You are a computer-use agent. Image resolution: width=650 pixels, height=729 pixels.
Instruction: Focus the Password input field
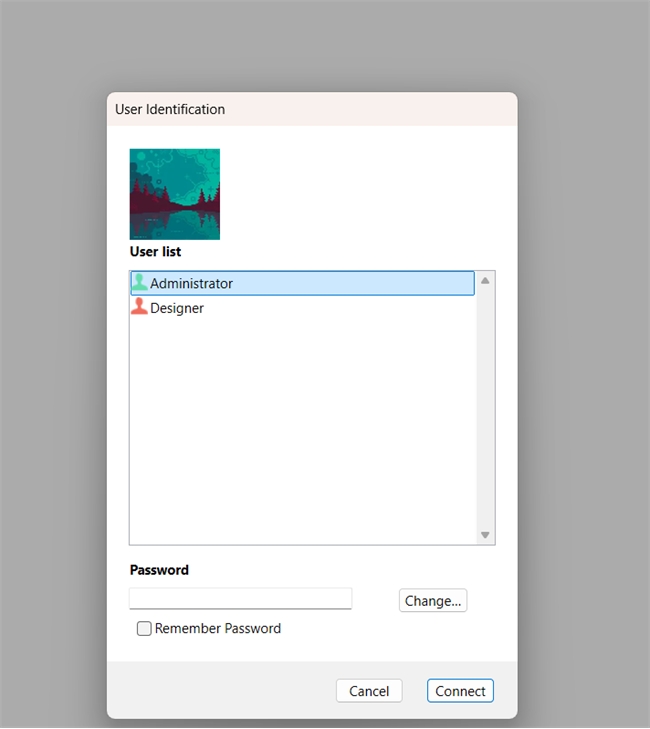[240, 598]
